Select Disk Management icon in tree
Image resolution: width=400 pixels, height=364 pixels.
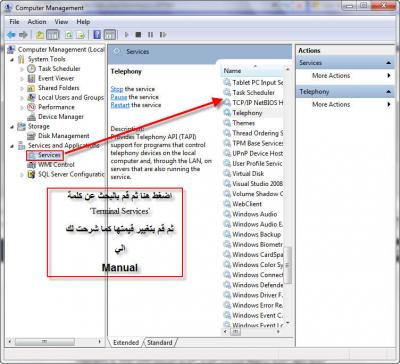click(x=31, y=136)
